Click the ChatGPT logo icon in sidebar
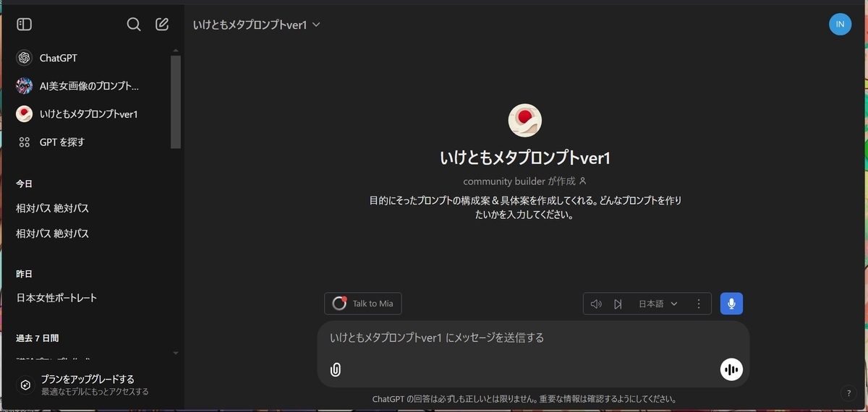This screenshot has height=412, width=868. coord(25,58)
